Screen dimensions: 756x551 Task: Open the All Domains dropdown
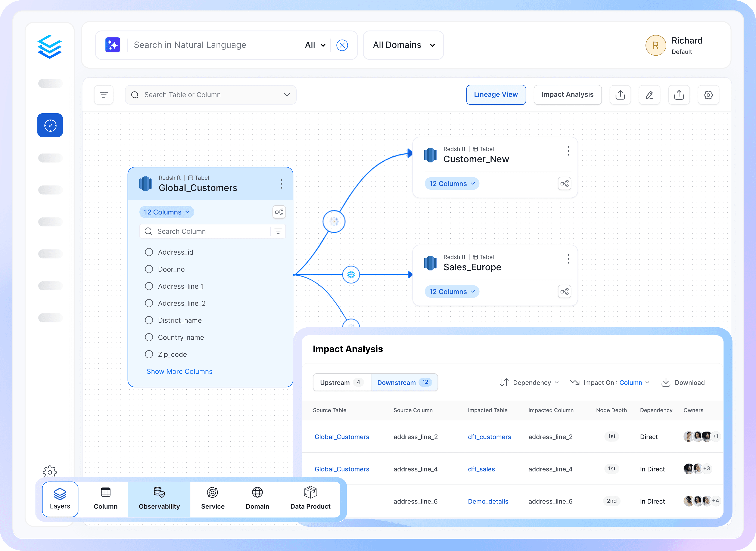[403, 45]
